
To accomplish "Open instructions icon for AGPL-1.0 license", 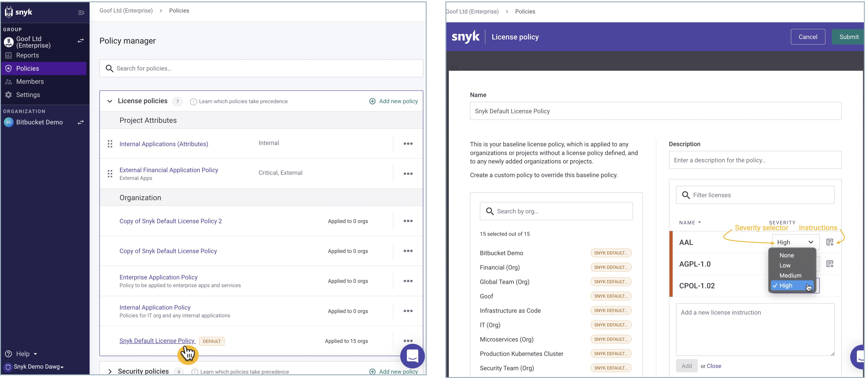I will pyautogui.click(x=829, y=264).
